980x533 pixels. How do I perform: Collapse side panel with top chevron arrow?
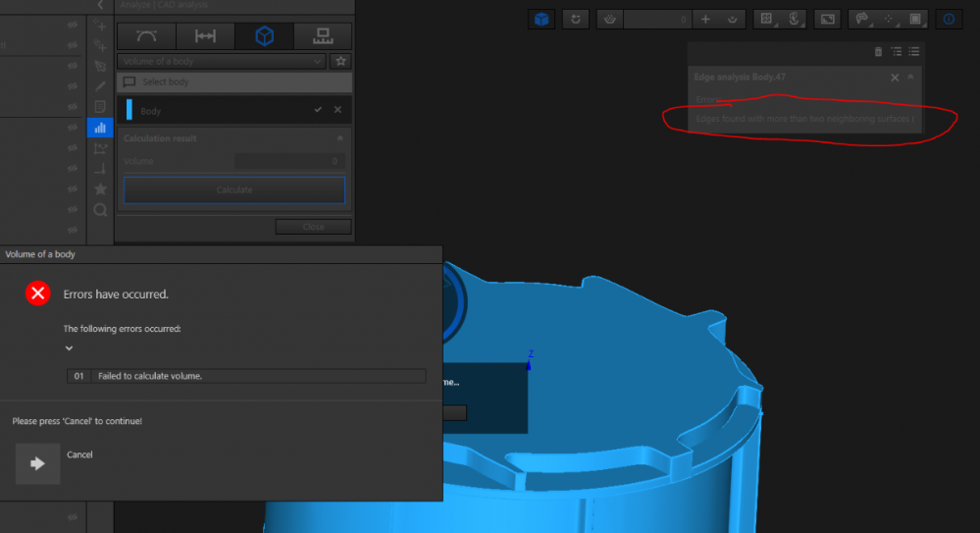coord(101,5)
